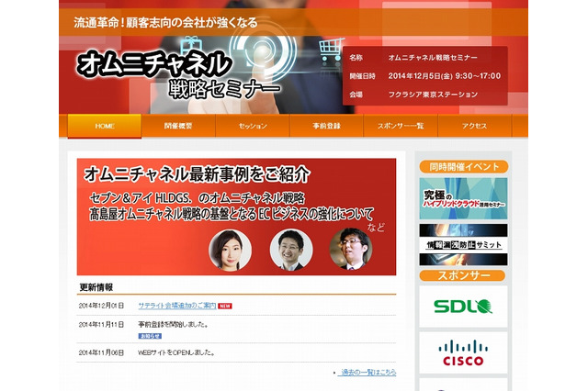This screenshot has width=588, height=391.
Task: Click the サテライト会場追加のご案内 link
Action: tap(177, 306)
